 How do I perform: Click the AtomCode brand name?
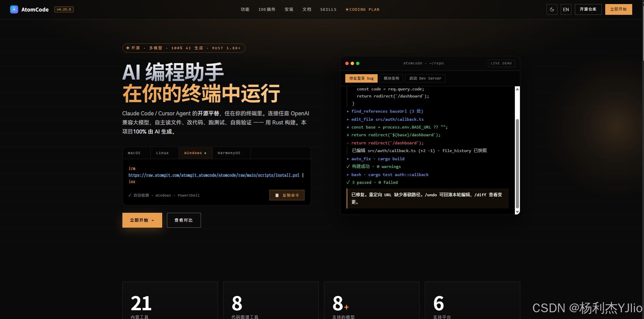pyautogui.click(x=35, y=9)
